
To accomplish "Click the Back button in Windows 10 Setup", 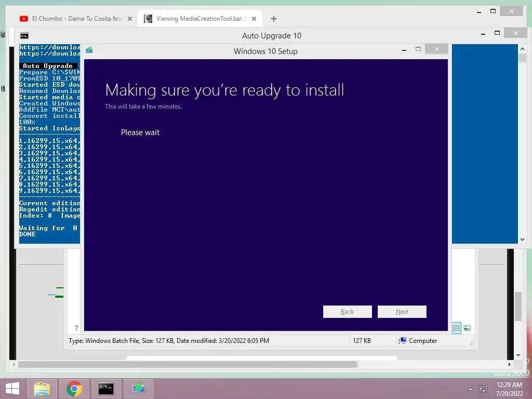I will (x=347, y=312).
